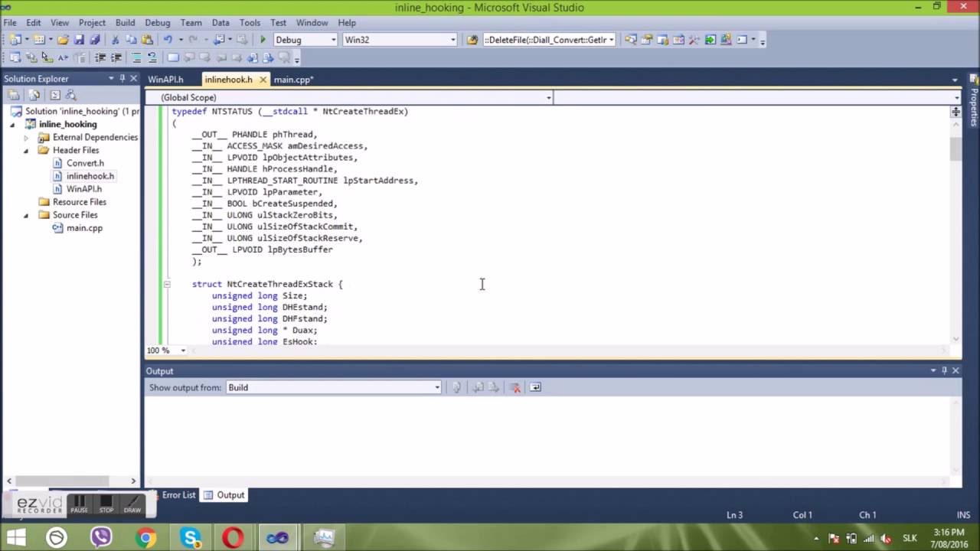Close the Solution Explorer panel
This screenshot has height=551, width=980.
point(133,79)
